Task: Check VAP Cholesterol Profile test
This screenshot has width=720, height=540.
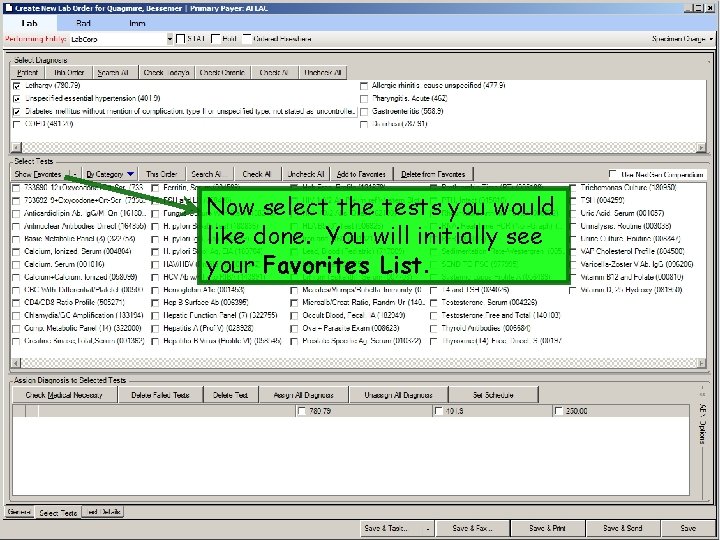Action: pos(573,252)
